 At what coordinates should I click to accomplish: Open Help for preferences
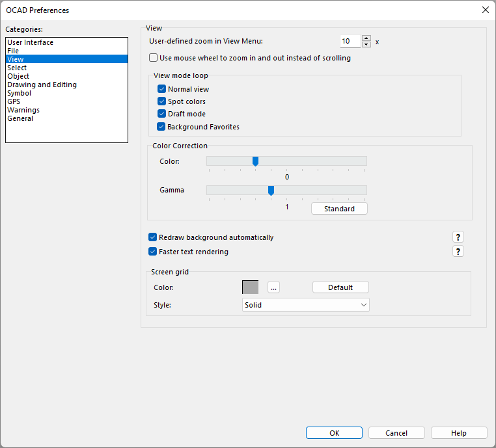459,433
